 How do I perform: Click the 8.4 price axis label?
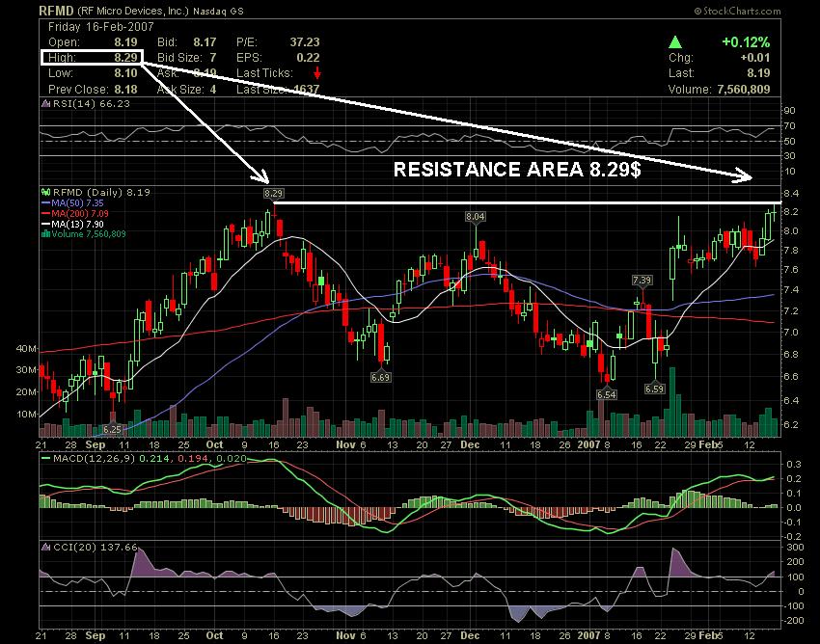791,194
